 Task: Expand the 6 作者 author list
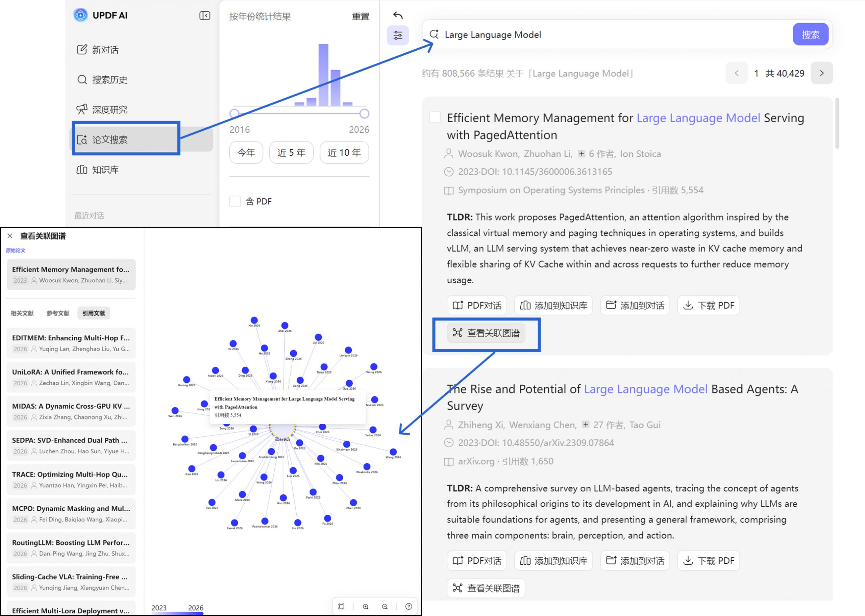point(581,154)
